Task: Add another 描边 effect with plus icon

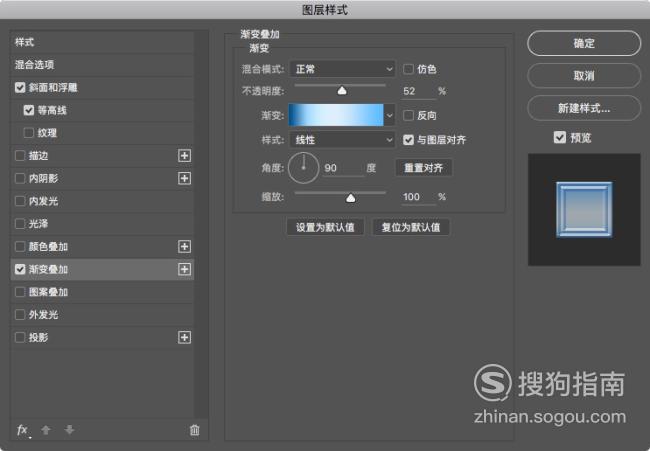Action: (x=184, y=156)
